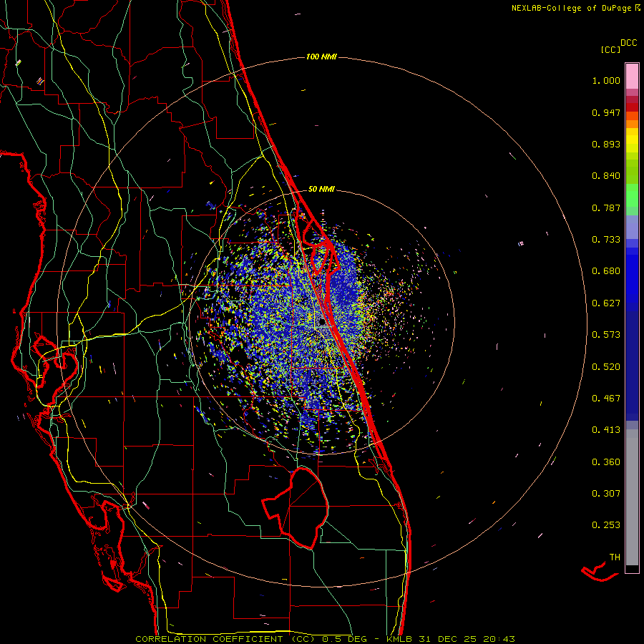Select the 0.573 scale value label
This screenshot has height=644, width=644.
[x=606, y=335]
